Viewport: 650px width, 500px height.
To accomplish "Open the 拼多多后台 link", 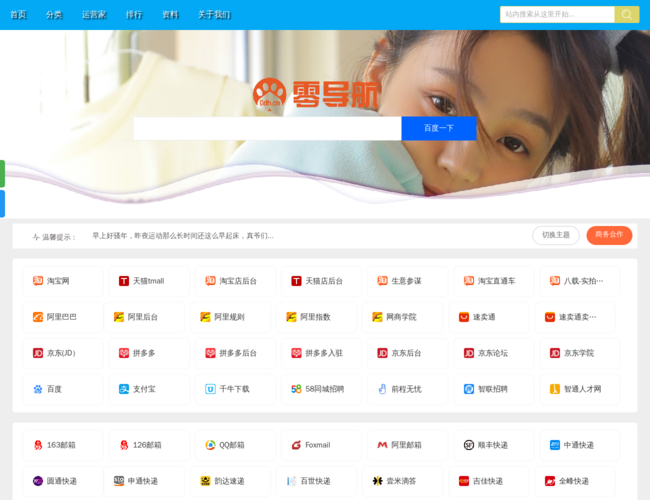I will (235, 353).
